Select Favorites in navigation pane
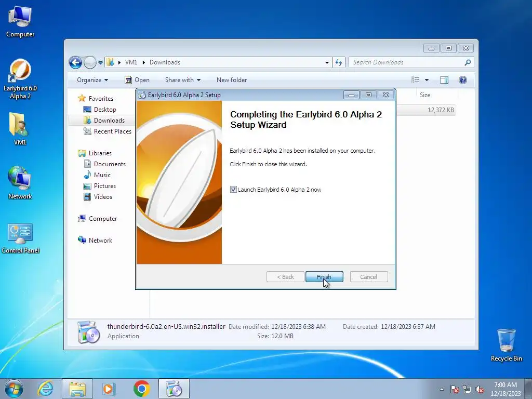The height and width of the screenshot is (399, 532). (101, 98)
